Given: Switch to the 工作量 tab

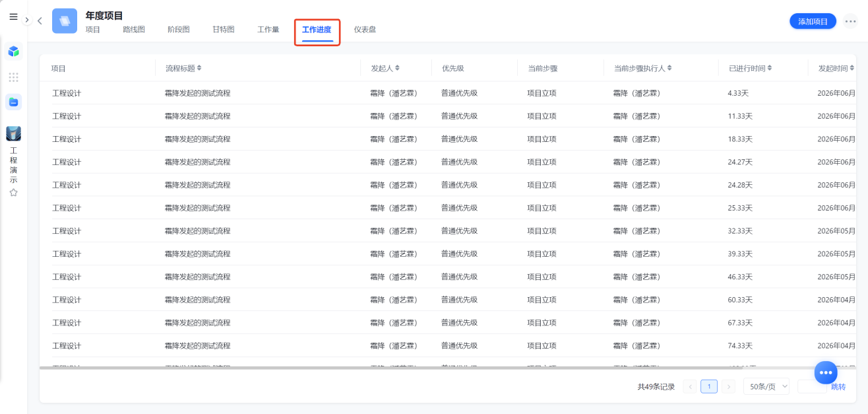Looking at the screenshot, I should coord(268,30).
